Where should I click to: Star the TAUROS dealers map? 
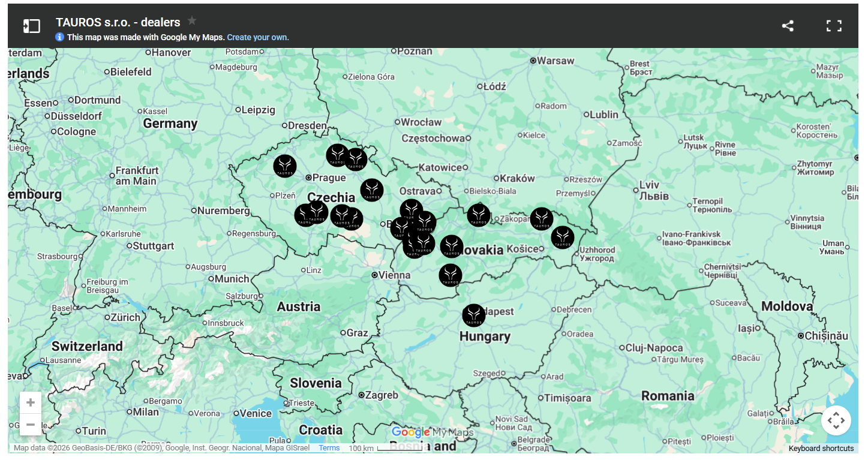(192, 21)
